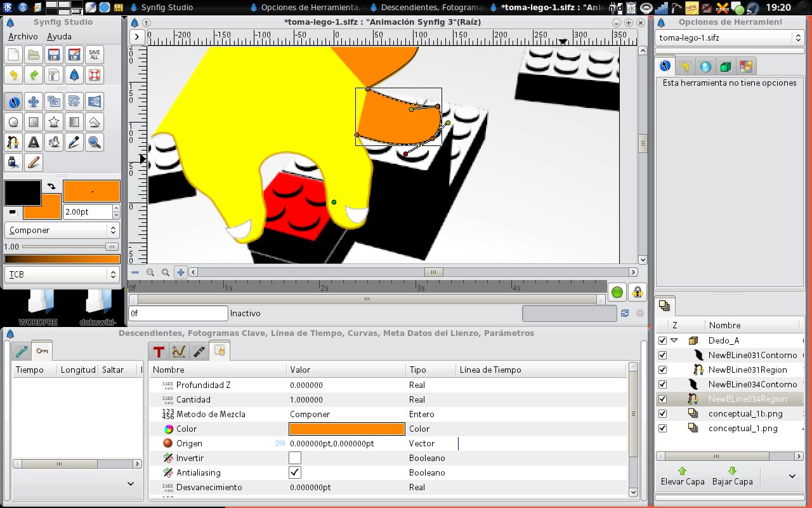Open the Ayuda menu
Viewport: 812px width, 508px height.
point(59,37)
